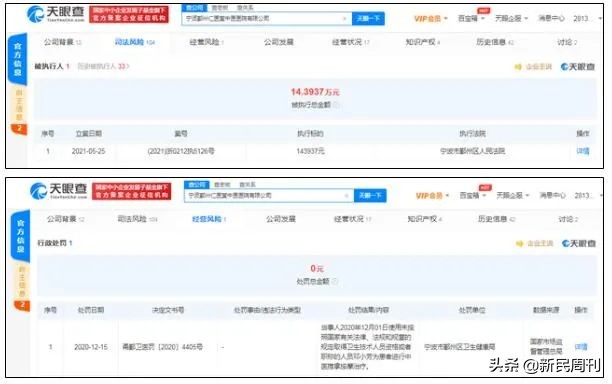Image resolution: width=612 pixels, height=384 pixels.
Task: Click 天眼一下 search button in upper screenshot
Action: coord(368,18)
